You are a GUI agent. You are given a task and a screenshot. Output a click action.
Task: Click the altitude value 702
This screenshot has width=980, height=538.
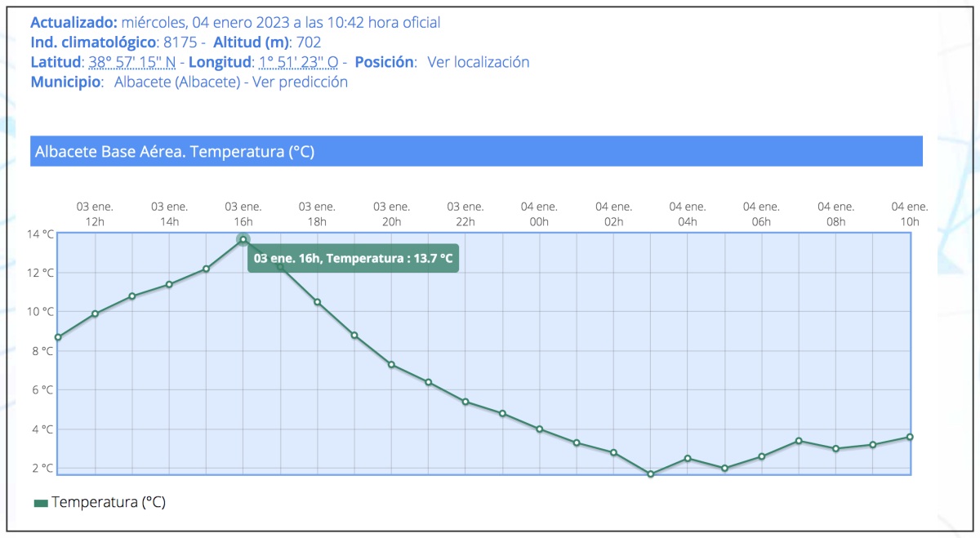(310, 42)
